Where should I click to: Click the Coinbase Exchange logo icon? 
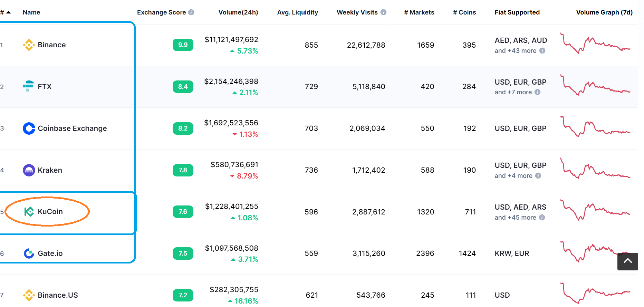(29, 128)
